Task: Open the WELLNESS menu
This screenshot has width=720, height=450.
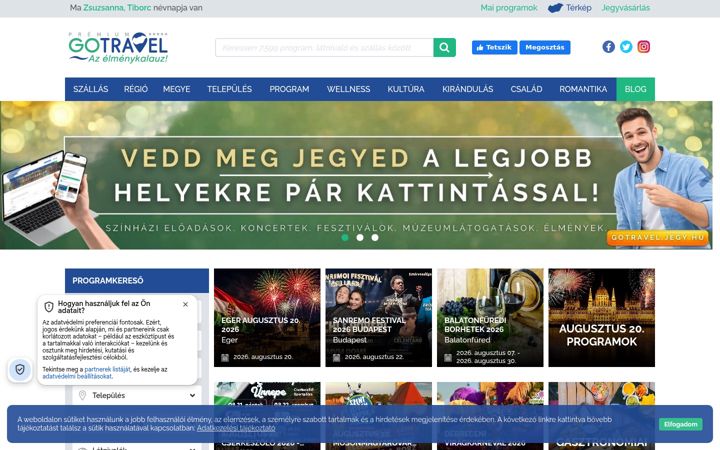Action: click(x=349, y=89)
